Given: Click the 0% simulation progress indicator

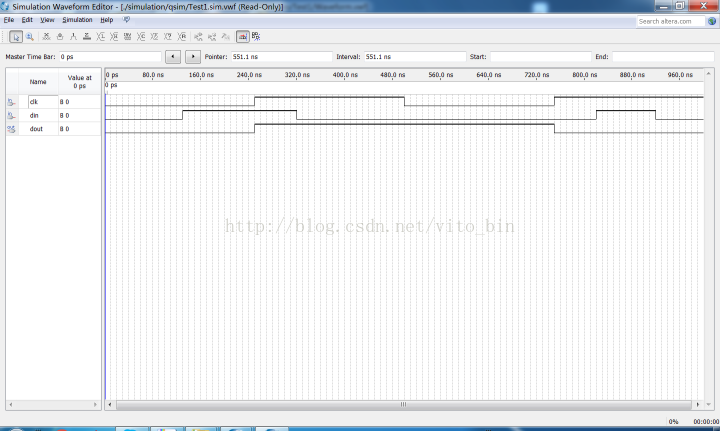Looking at the screenshot, I should (x=673, y=421).
